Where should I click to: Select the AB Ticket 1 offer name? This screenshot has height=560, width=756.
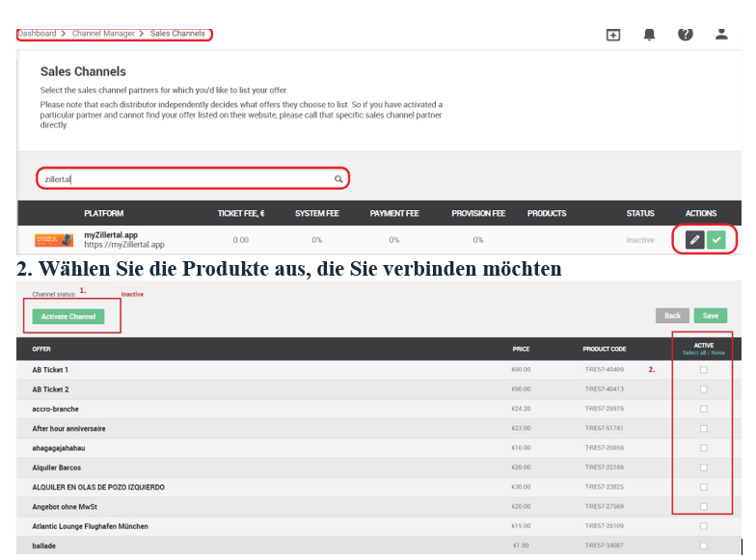coord(50,370)
